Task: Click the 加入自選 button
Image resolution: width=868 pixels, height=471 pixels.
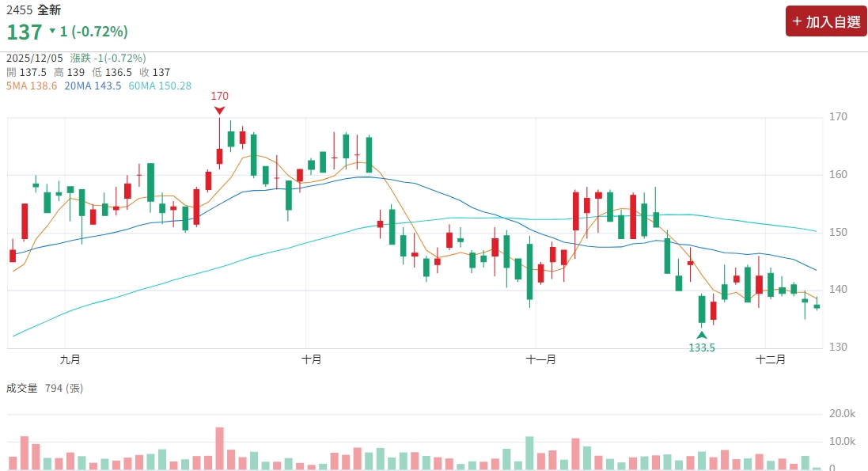Action: pos(826,21)
